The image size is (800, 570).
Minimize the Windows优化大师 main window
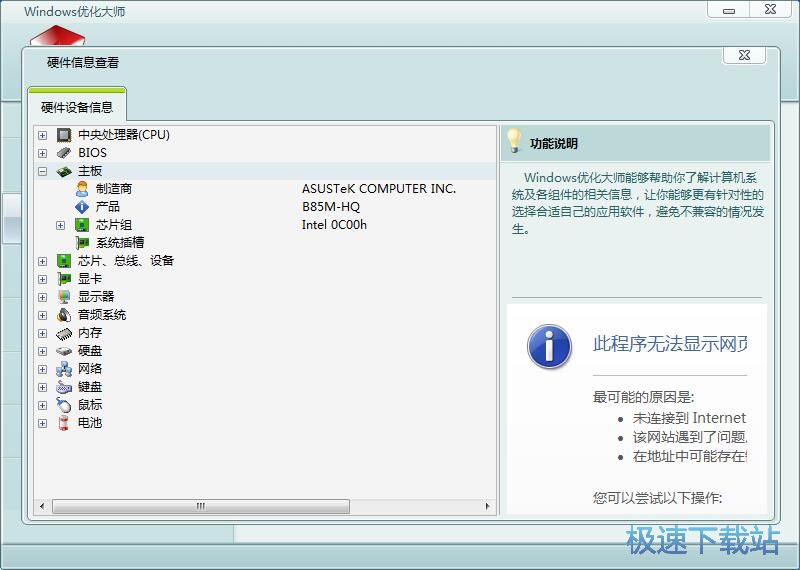point(730,10)
